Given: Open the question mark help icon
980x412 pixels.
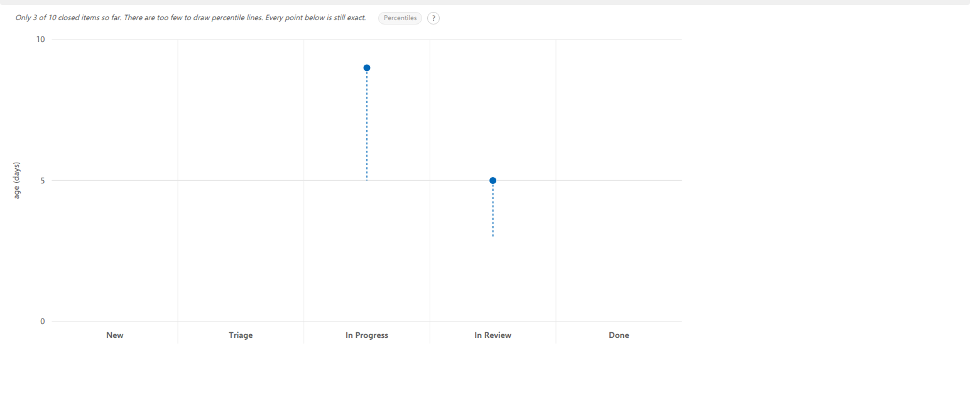Looking at the screenshot, I should tap(433, 18).
